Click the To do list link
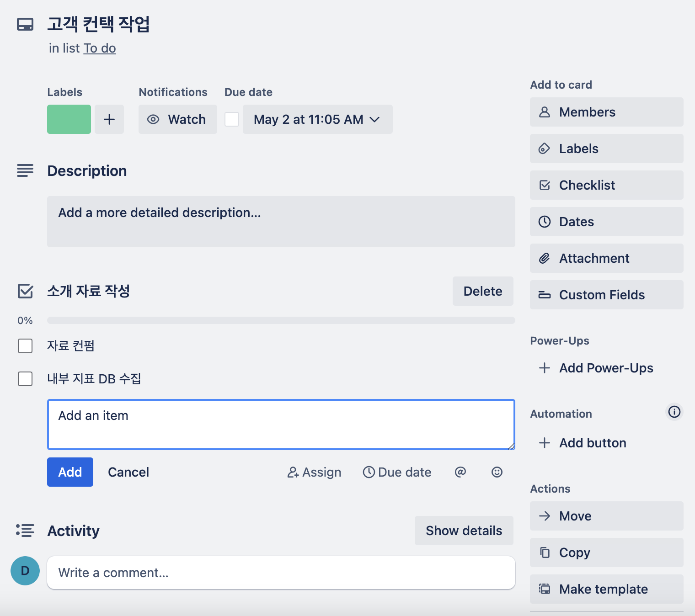This screenshot has height=616, width=695. tap(100, 48)
